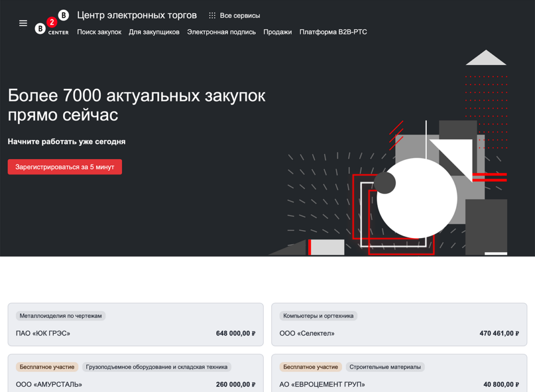Viewport: 535px width, 392px height.
Task: Open the hamburger navigation menu
Action: click(x=22, y=22)
